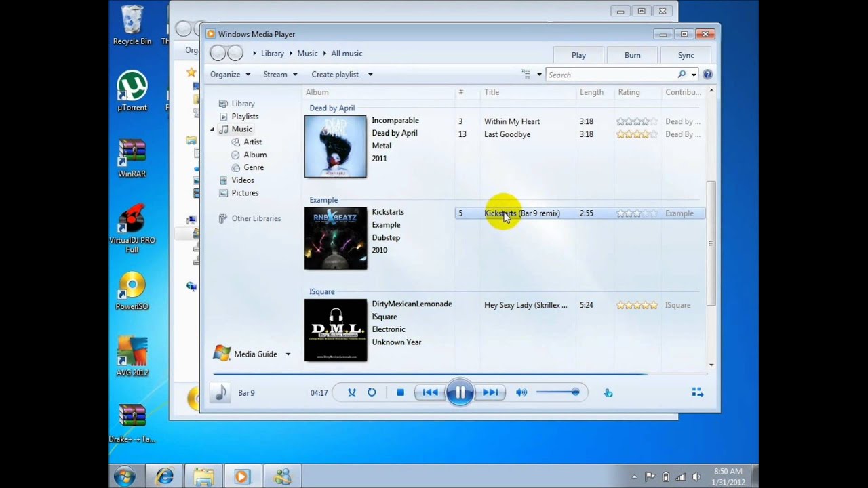Mute the player volume speaker icon
Viewport: 868px width, 488px height.
pyautogui.click(x=521, y=392)
